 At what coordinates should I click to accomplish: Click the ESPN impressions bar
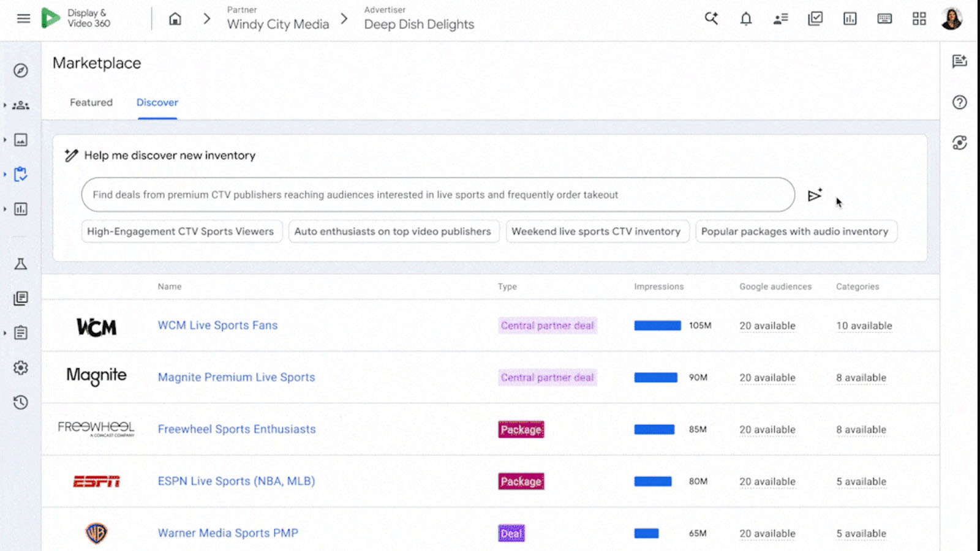click(653, 481)
